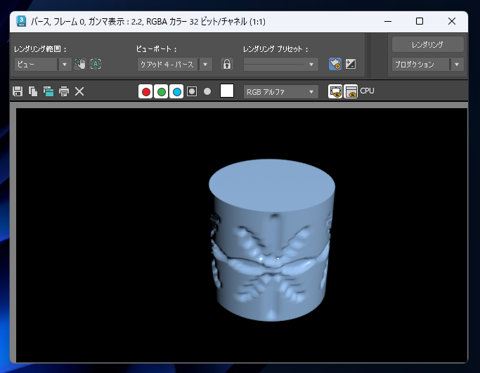This screenshot has width=480, height=373.
Task: Toggle the red channel display
Action: tap(146, 91)
